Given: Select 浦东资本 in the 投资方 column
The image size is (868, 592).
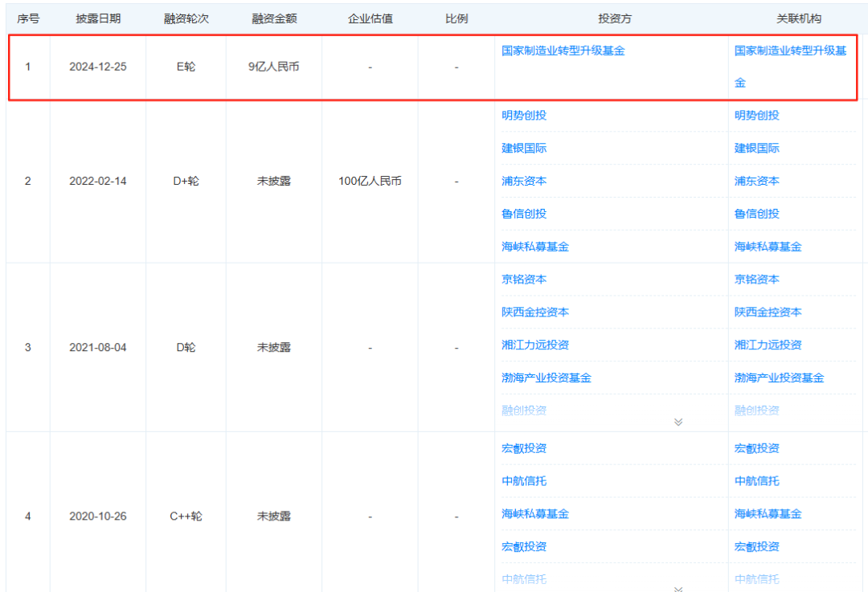Looking at the screenshot, I should pos(524,181).
